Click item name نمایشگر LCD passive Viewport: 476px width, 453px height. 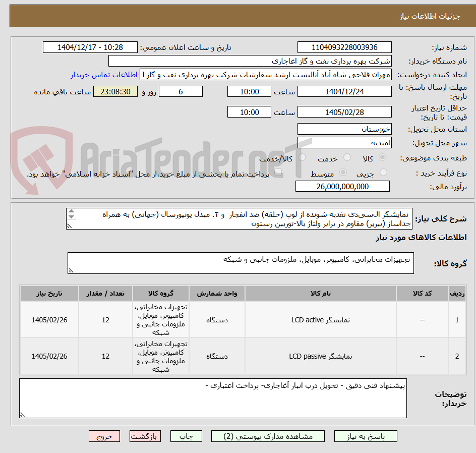tap(321, 356)
